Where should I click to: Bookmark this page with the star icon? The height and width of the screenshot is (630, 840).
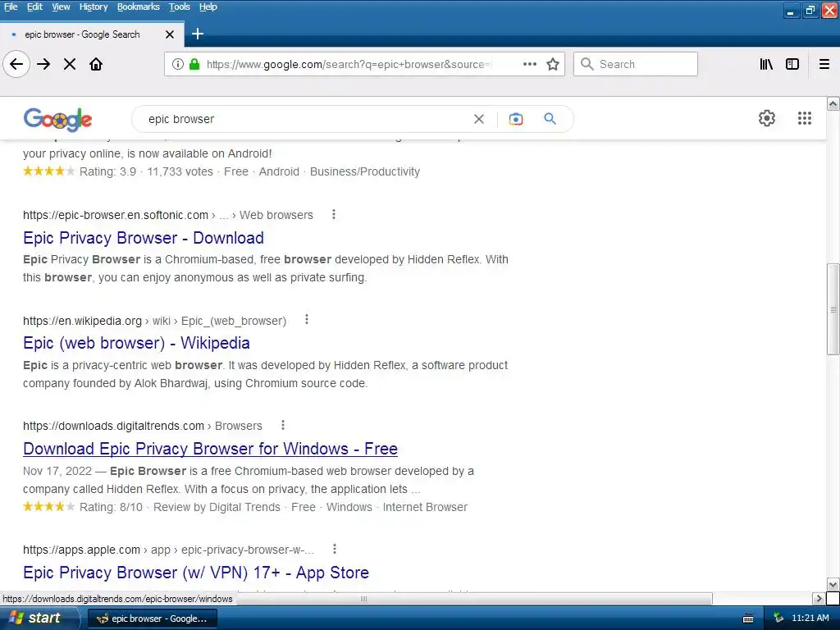coord(553,64)
